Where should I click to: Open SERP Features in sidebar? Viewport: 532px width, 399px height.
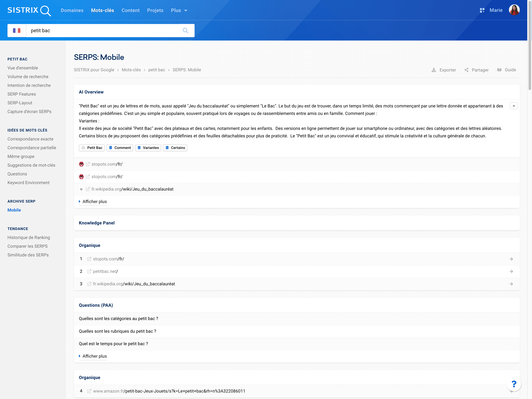[22, 94]
